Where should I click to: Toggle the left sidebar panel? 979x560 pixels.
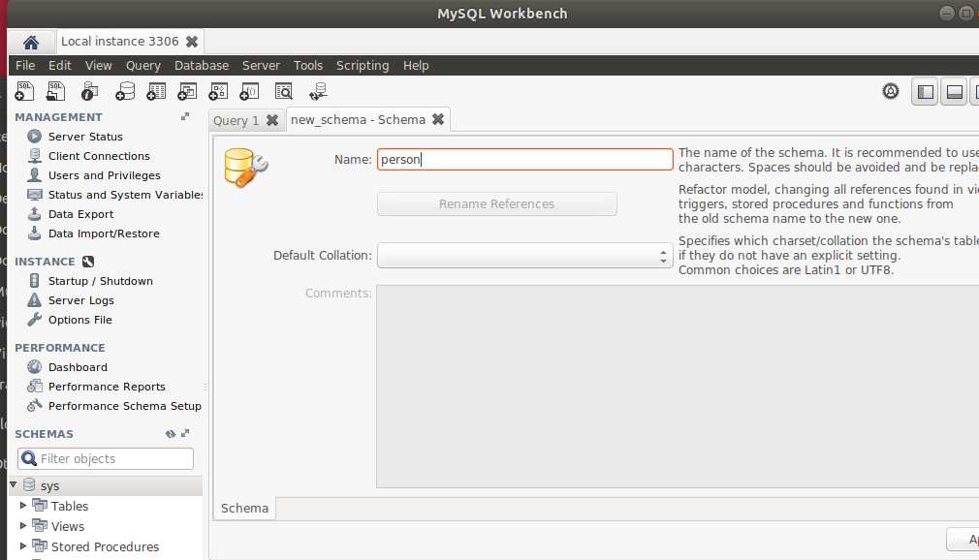[x=925, y=92]
